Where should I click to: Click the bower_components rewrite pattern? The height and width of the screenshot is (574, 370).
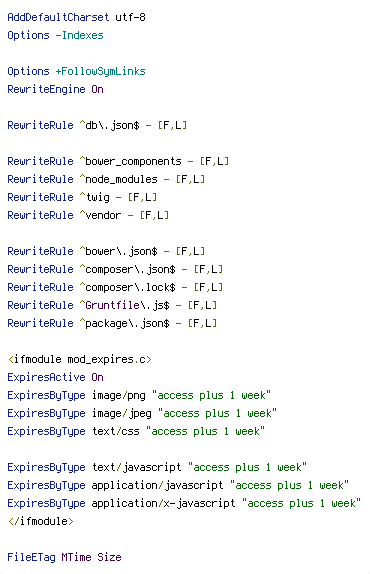(x=130, y=161)
